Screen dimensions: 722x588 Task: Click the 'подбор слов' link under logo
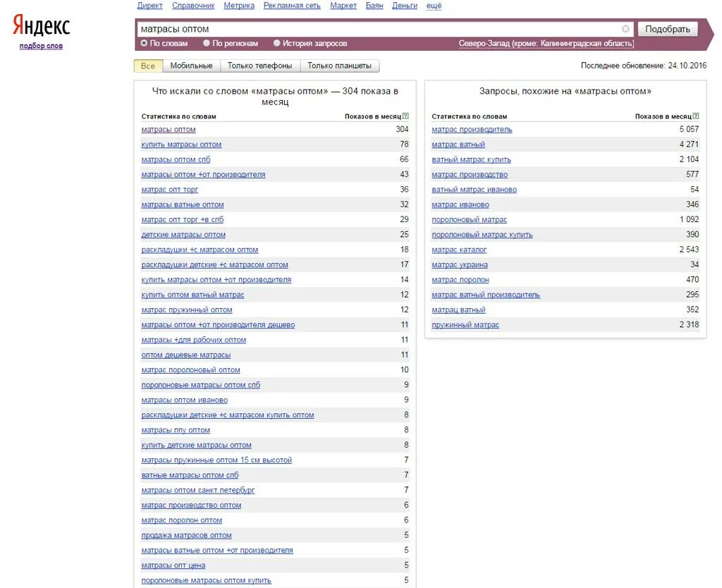pyautogui.click(x=41, y=46)
